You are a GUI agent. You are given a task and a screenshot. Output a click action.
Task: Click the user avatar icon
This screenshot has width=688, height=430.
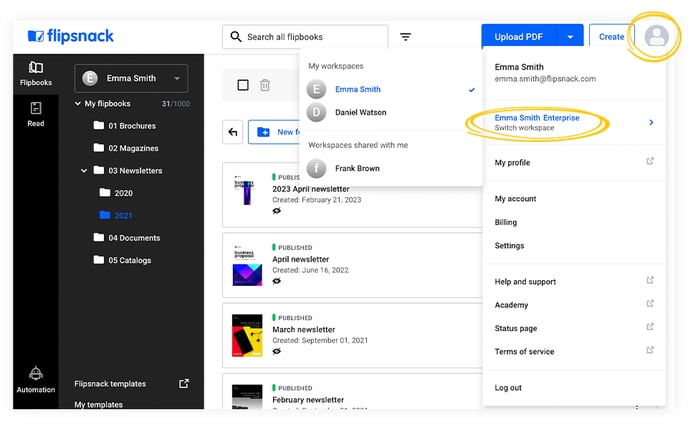point(656,36)
